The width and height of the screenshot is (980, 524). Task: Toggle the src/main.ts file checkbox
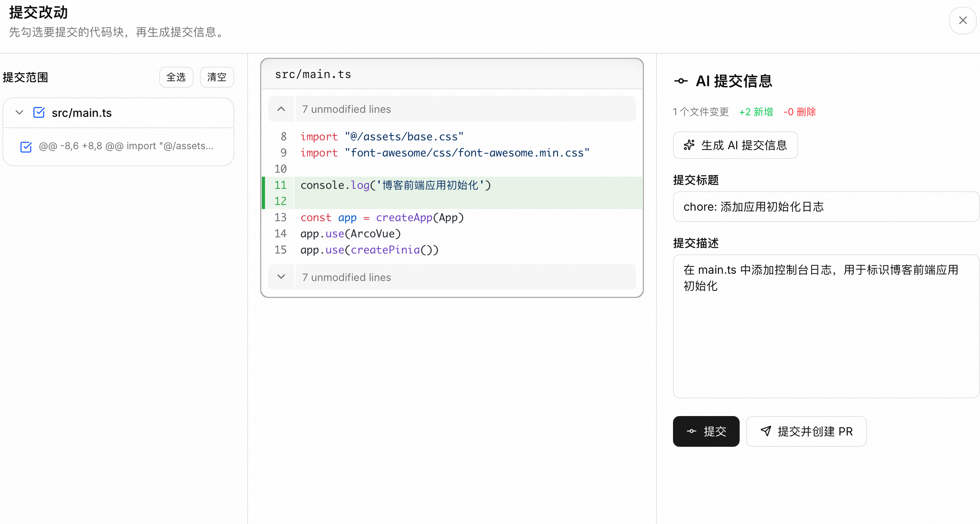pos(39,112)
